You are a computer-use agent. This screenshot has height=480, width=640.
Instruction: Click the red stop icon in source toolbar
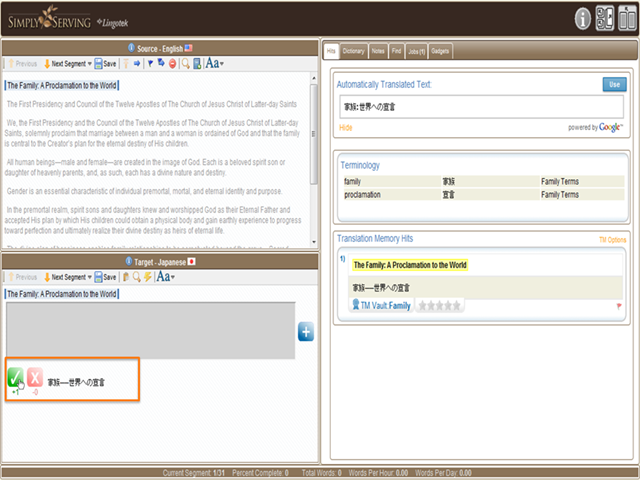pyautogui.click(x=172, y=64)
